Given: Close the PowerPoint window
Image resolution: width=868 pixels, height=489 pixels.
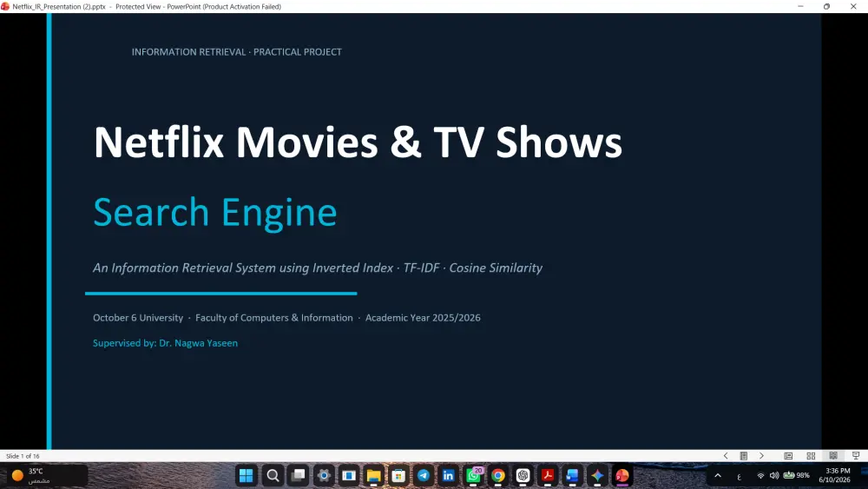Looking at the screenshot, I should 853,6.
